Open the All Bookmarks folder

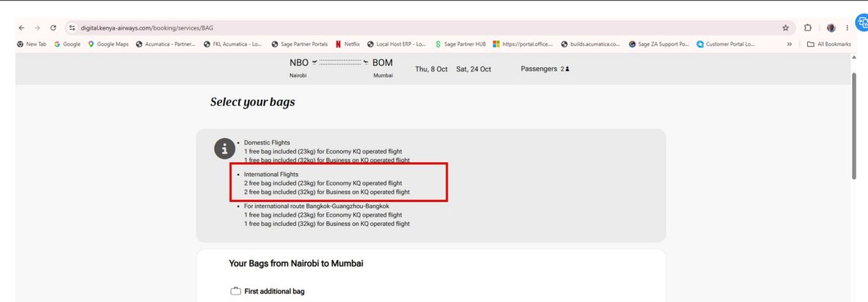tap(829, 43)
